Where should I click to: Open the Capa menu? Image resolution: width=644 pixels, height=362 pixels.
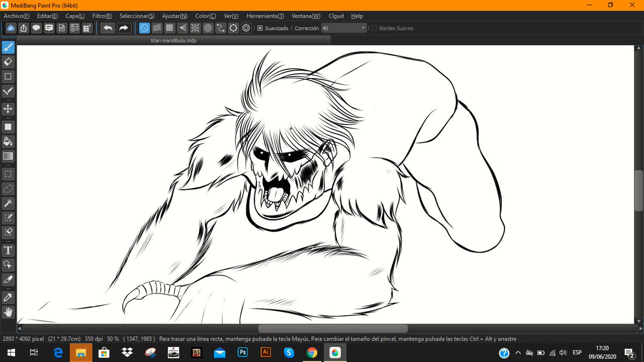(75, 16)
